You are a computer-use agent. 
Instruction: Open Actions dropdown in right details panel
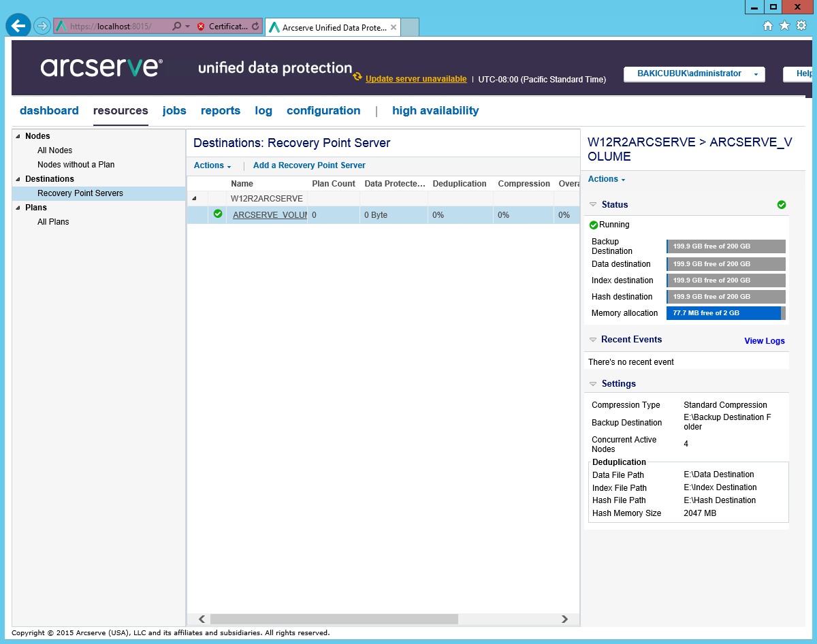607,179
